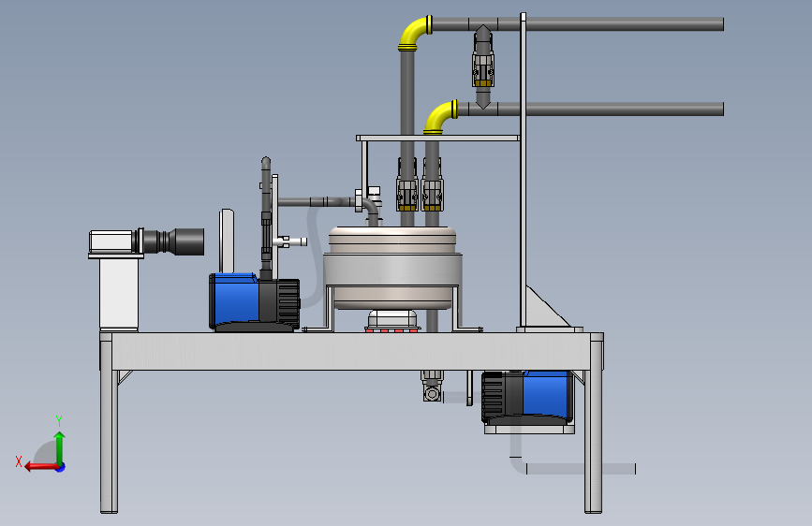Image resolution: width=812 pixels, height=526 pixels.
Task: Select the left valve above the tank
Action: (x=407, y=184)
